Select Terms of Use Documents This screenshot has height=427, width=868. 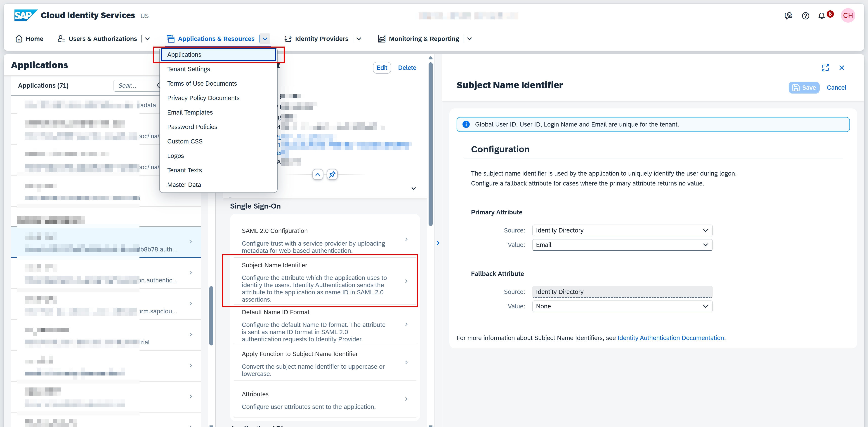[218, 84]
